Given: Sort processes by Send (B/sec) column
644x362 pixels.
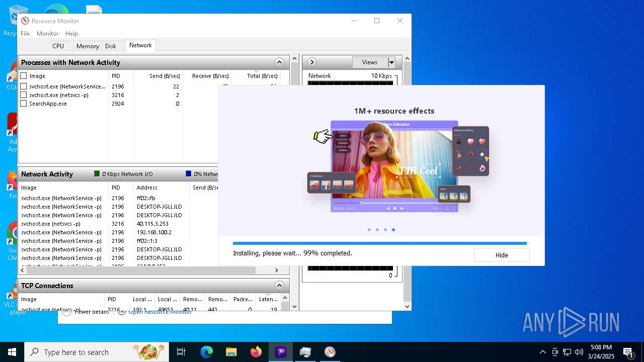Looking at the screenshot, I should click(x=158, y=76).
